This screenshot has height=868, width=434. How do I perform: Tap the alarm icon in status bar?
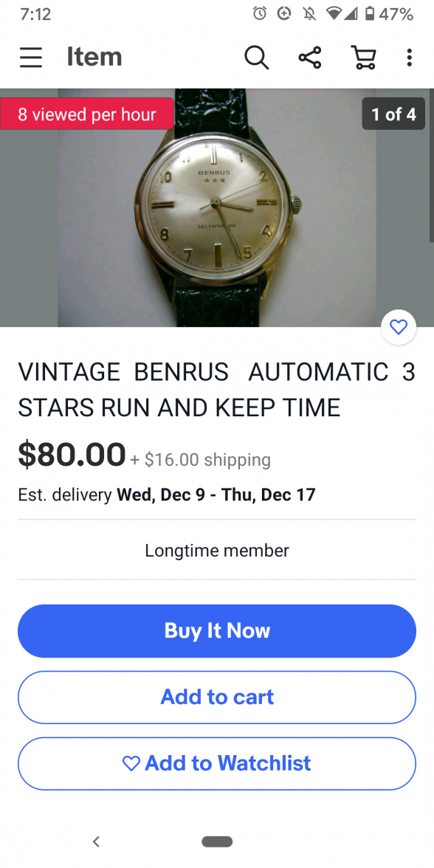260,14
